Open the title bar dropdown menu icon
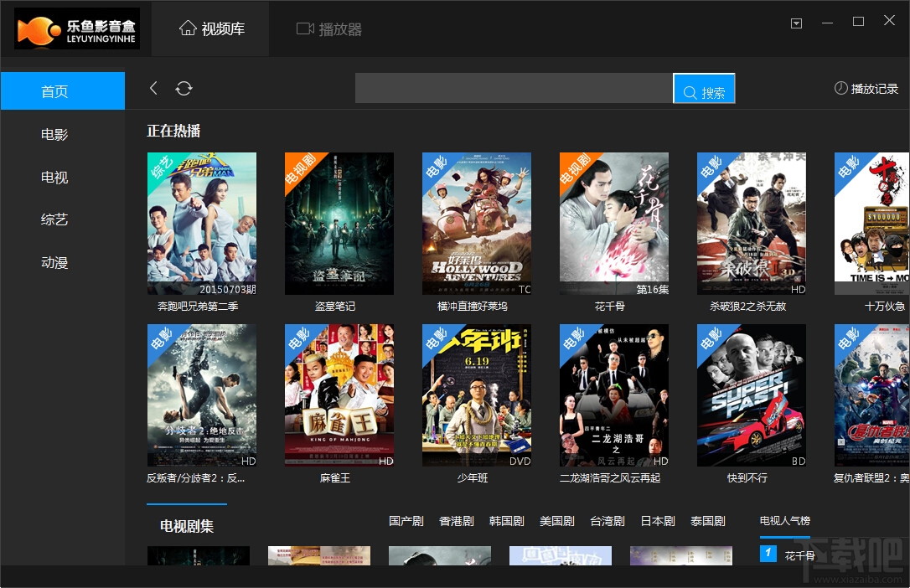The height and width of the screenshot is (588, 910). click(796, 23)
